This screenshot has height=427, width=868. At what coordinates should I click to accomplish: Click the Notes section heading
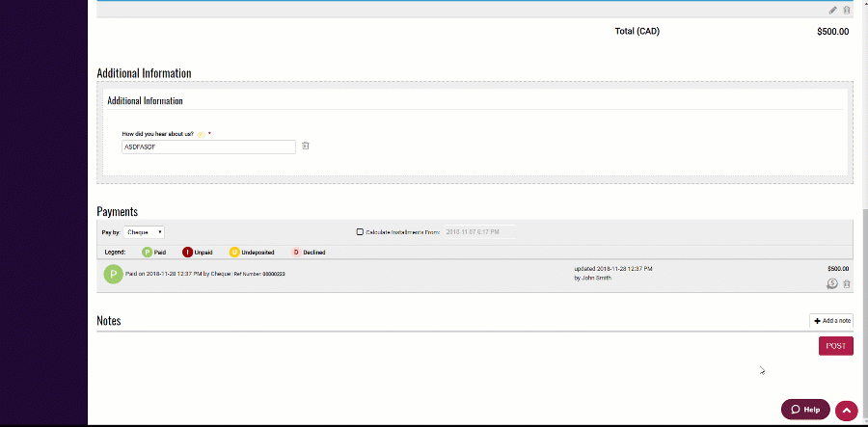click(108, 321)
